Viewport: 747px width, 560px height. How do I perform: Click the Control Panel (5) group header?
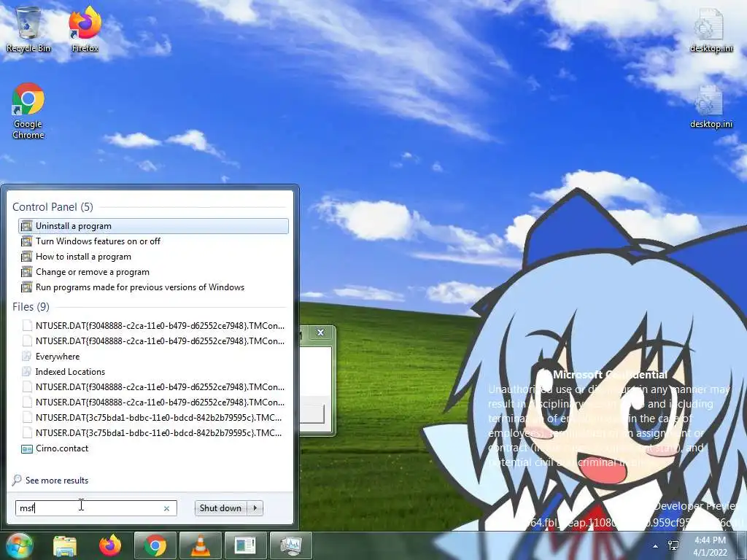point(53,206)
